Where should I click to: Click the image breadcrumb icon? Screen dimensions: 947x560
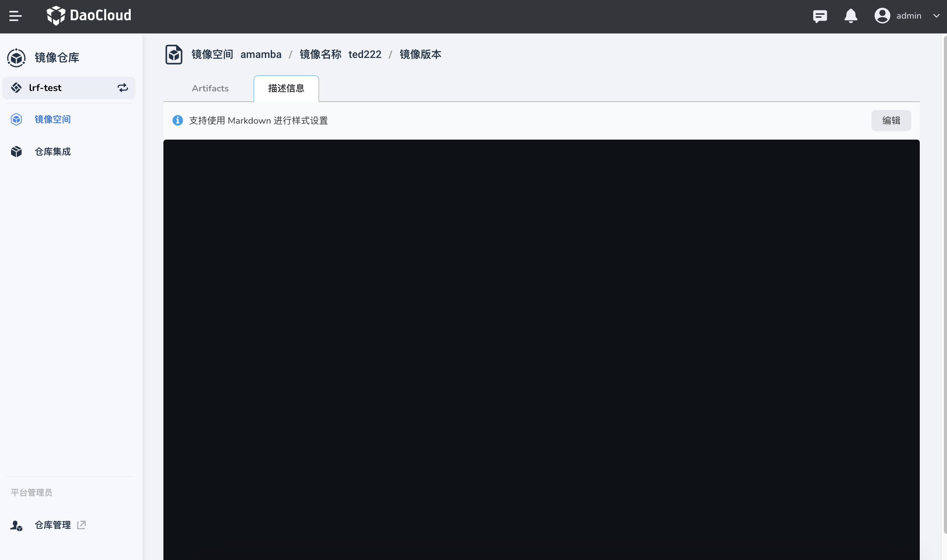[x=174, y=54]
